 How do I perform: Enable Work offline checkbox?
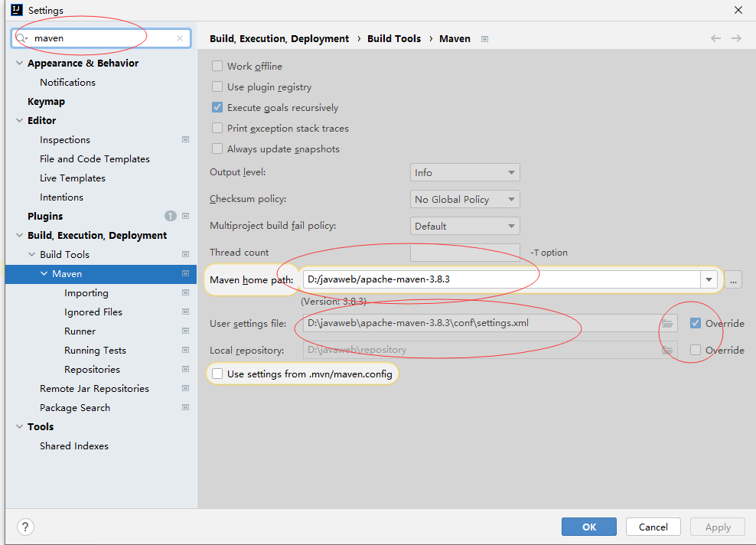217,66
